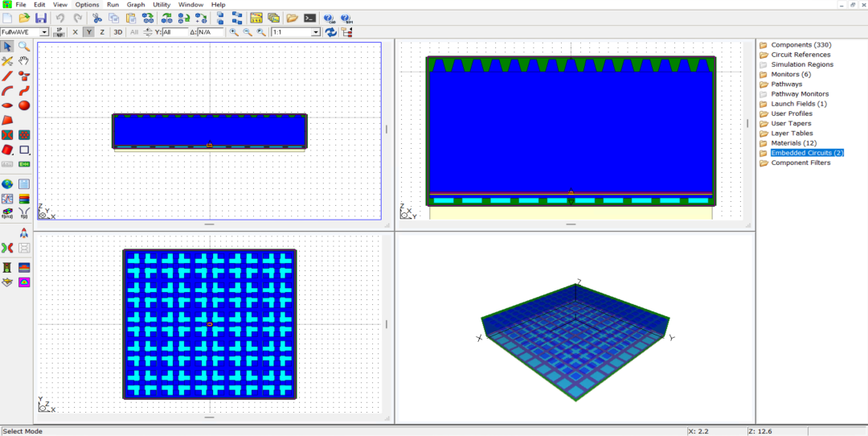Click the delta field showing N/A

point(211,32)
